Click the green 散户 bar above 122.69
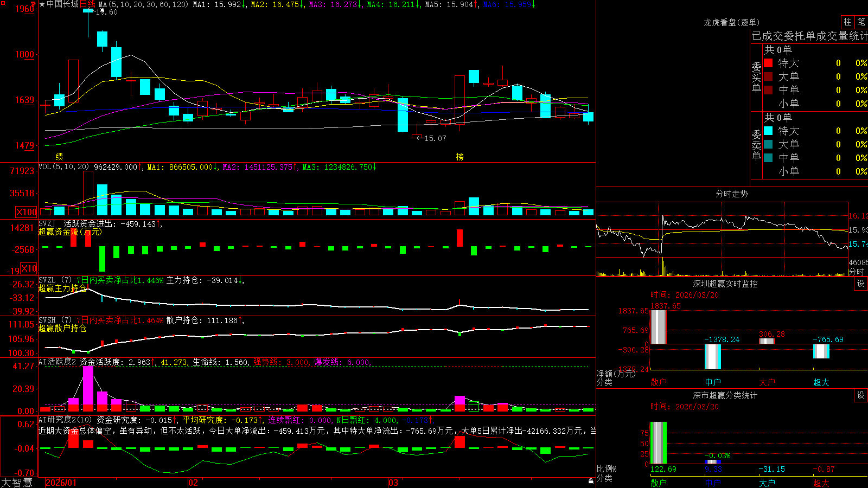This screenshot has width=868, height=488. coord(658,442)
